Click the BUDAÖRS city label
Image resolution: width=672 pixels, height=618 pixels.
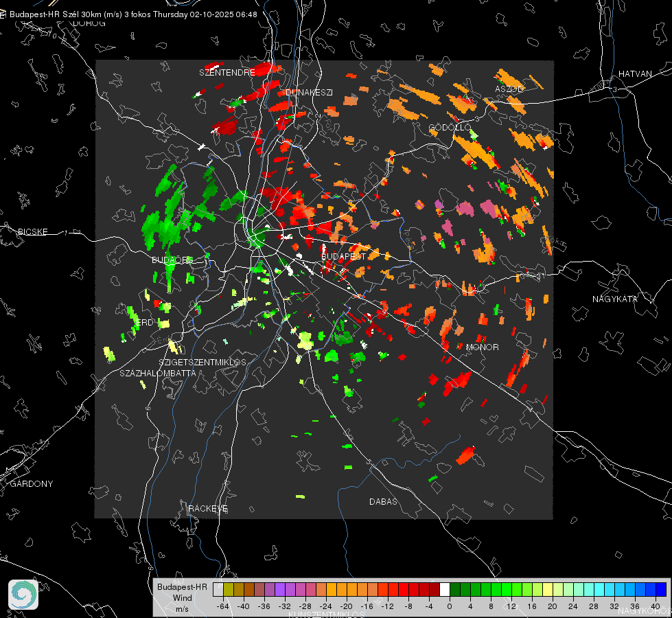pos(172,260)
